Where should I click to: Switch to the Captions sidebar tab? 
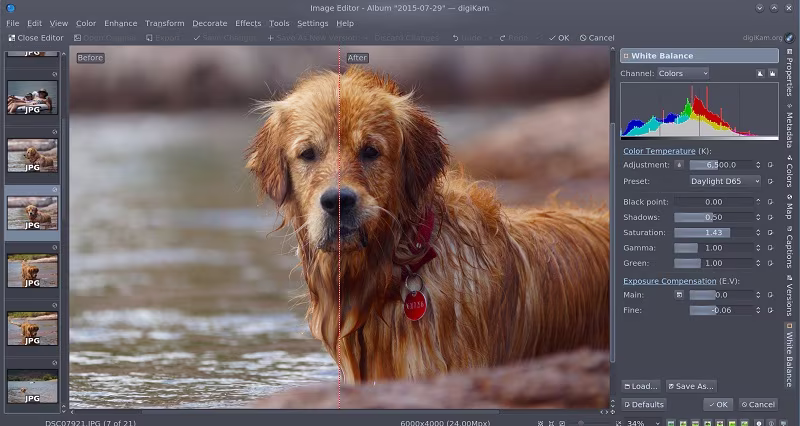click(789, 247)
